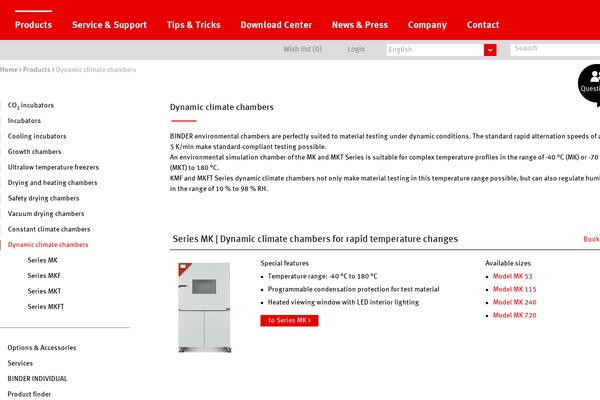Open CO2 incubators category
This screenshot has height=400, width=600.
31,105
